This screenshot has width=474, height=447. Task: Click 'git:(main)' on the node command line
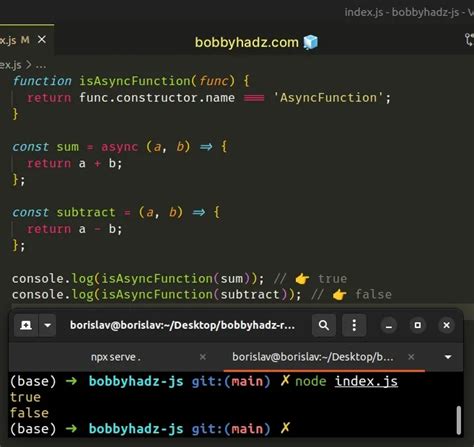pos(231,381)
